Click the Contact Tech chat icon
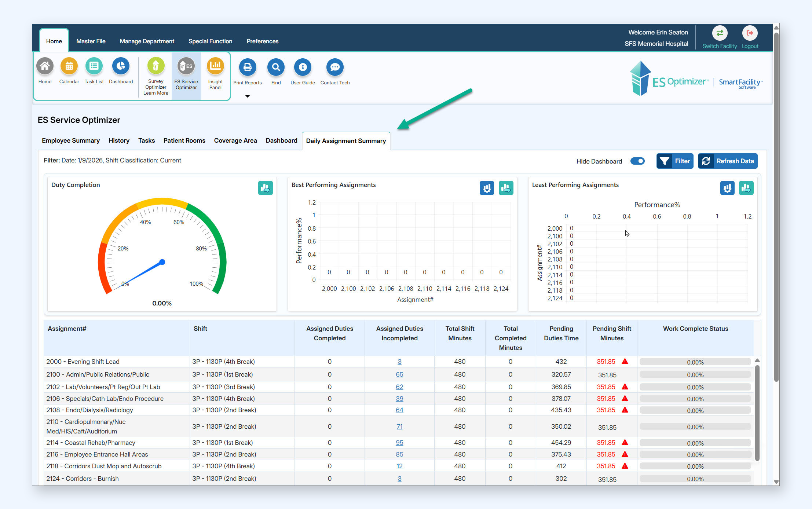The height and width of the screenshot is (509, 812). [x=334, y=67]
